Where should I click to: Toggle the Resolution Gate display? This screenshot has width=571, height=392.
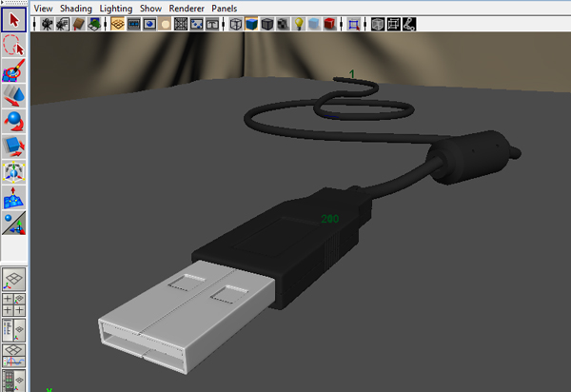point(149,25)
